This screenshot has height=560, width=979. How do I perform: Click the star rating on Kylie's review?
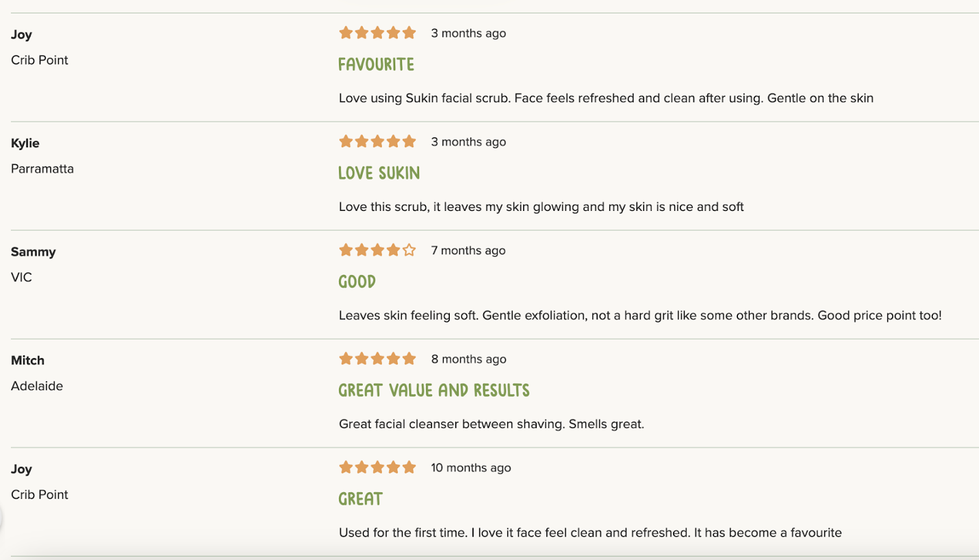tap(377, 142)
